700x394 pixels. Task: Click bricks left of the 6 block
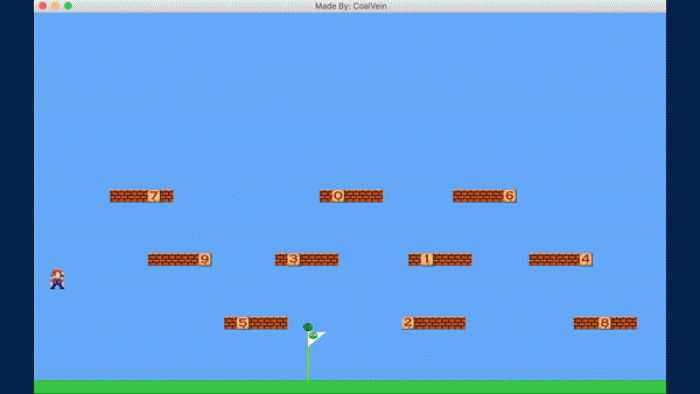click(x=478, y=196)
